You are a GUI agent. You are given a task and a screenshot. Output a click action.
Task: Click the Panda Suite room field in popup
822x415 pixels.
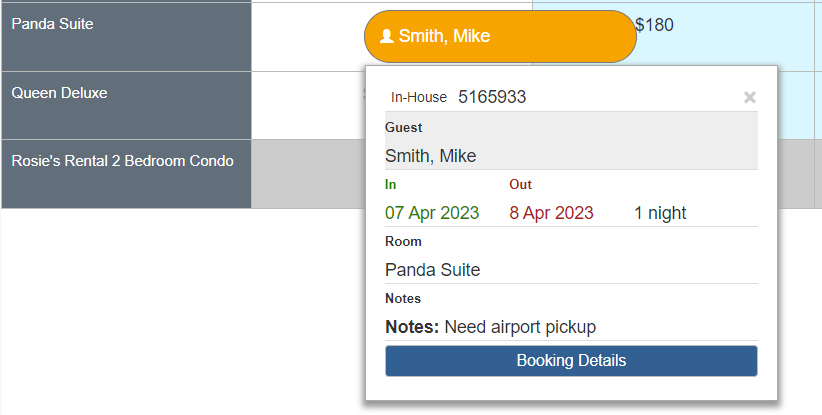pos(433,270)
